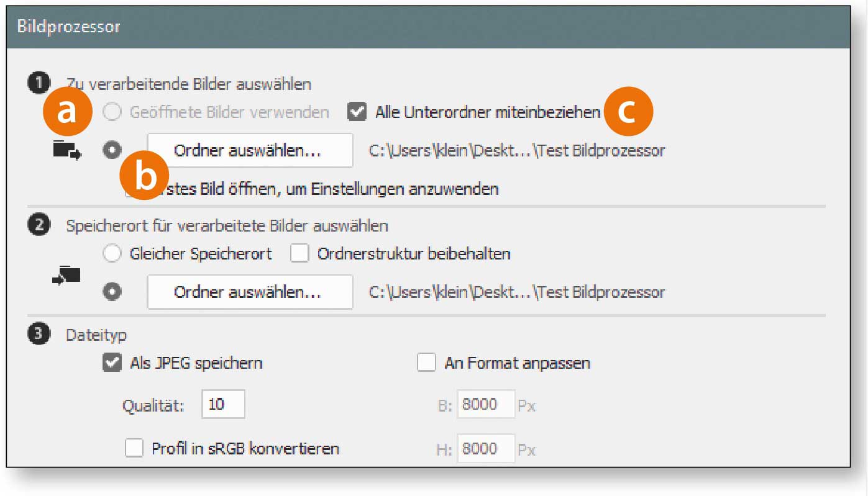868x496 pixels.
Task: Check "An Format anpassen"
Action: (x=426, y=363)
